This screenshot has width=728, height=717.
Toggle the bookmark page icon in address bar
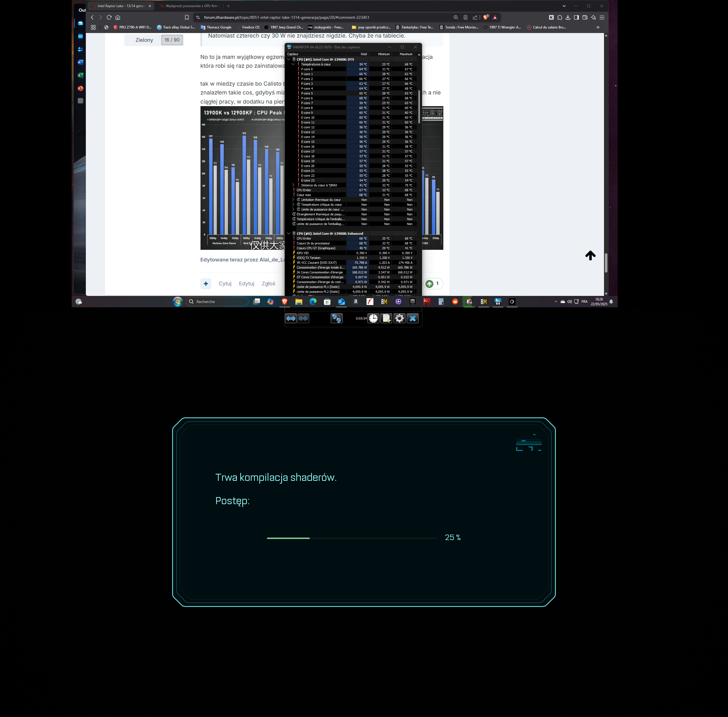pos(187,17)
